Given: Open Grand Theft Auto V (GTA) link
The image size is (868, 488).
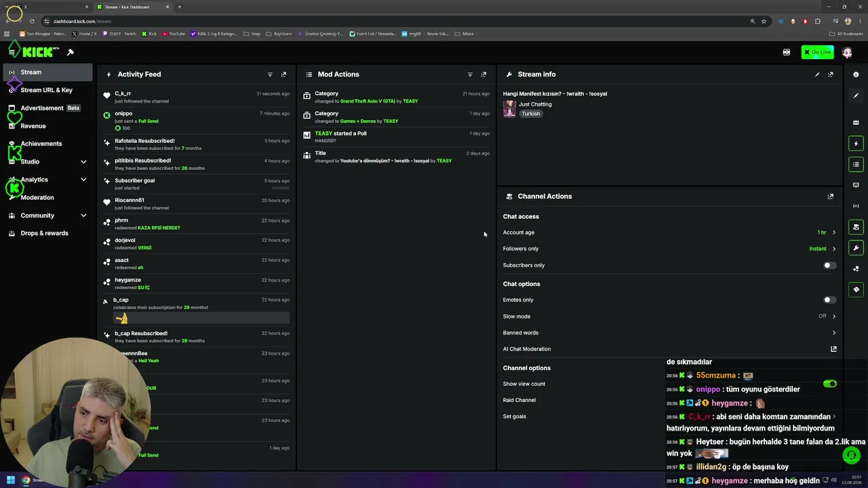Looking at the screenshot, I should click(x=368, y=101).
